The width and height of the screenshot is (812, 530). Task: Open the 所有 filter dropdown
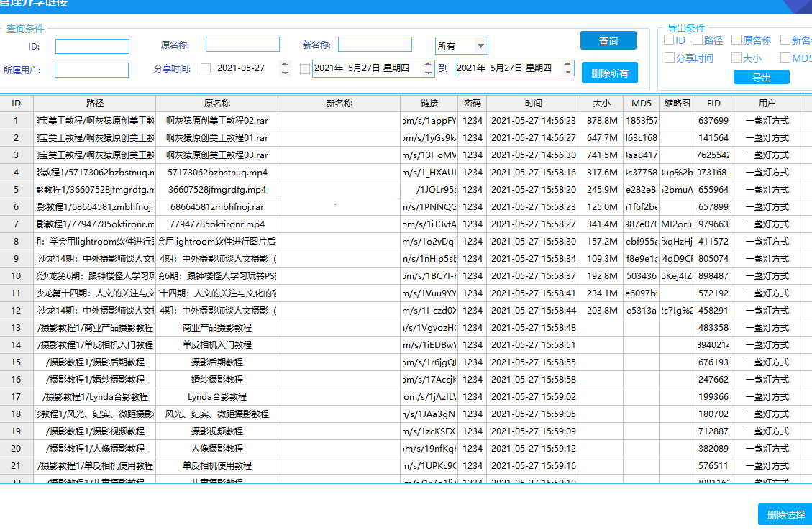coord(462,45)
